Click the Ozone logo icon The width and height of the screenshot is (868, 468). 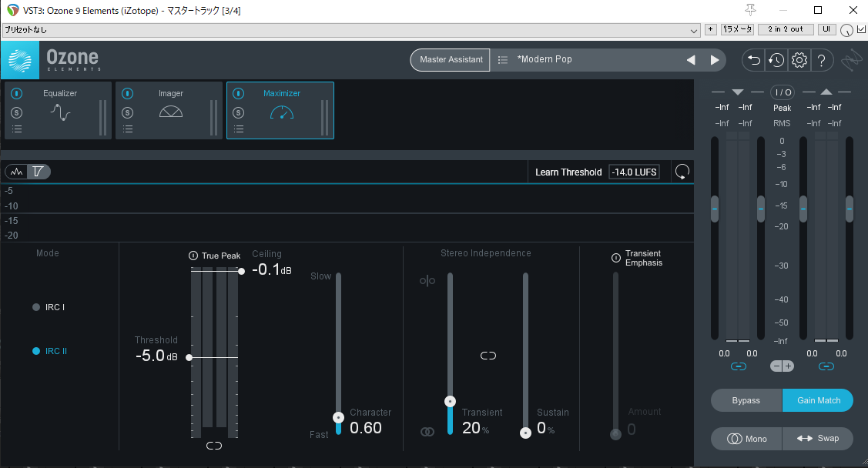tap(20, 60)
